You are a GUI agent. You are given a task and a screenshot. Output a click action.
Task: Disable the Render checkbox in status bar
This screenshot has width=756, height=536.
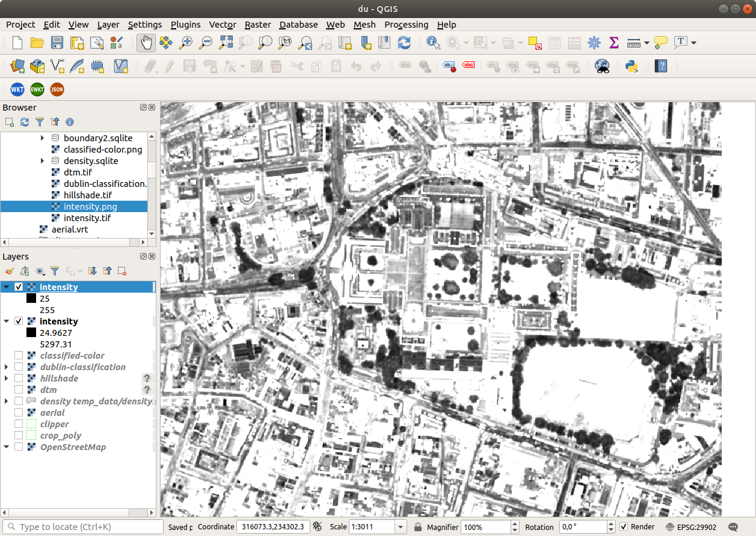coord(624,526)
